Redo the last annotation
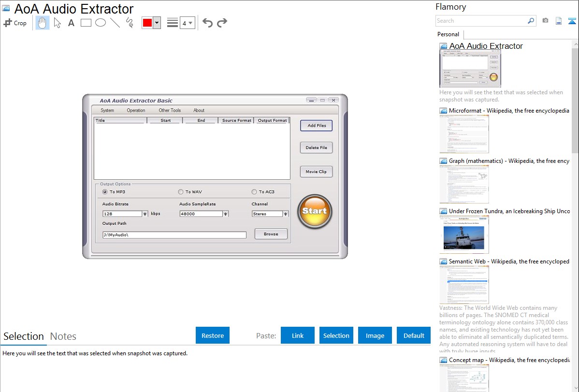The width and height of the screenshot is (579, 392). coord(222,23)
